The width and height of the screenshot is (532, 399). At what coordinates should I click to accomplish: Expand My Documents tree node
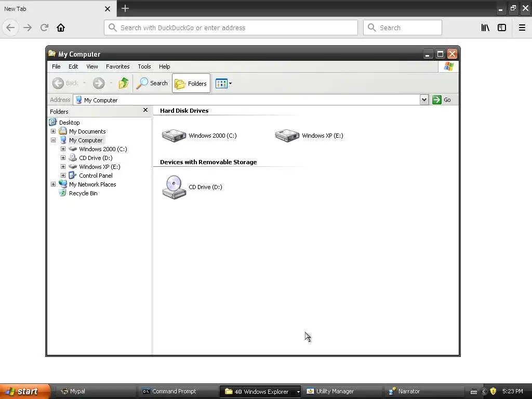54,131
